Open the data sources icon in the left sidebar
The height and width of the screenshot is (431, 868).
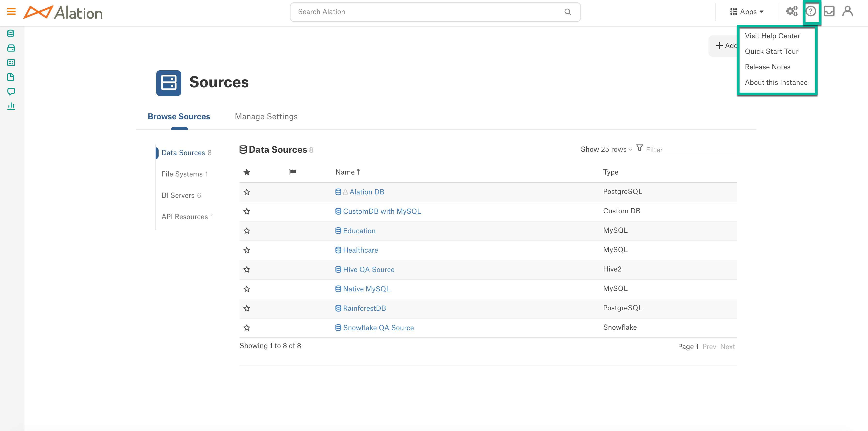point(11,34)
